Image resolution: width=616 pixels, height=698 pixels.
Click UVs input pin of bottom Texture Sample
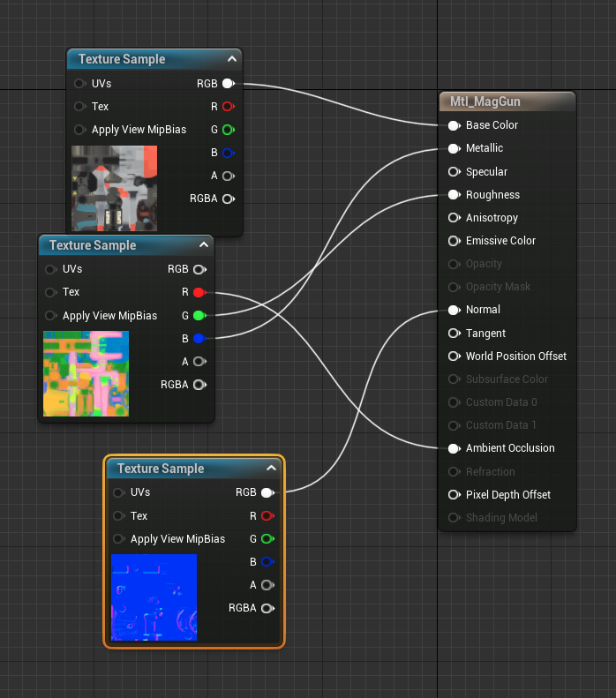pos(118,492)
